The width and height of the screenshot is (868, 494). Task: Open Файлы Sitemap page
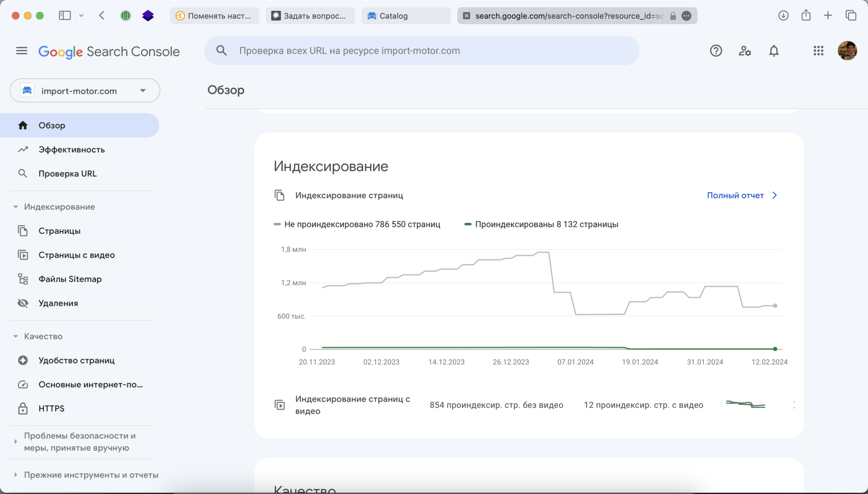point(80,279)
